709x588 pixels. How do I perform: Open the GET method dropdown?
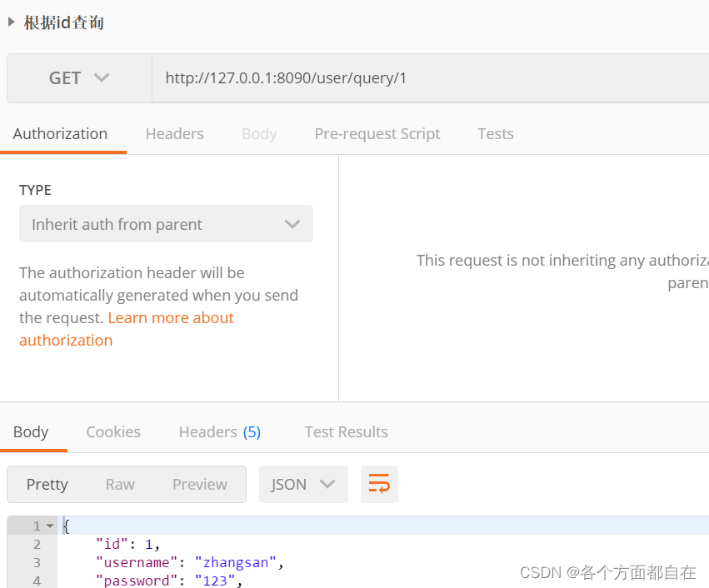coord(78,77)
